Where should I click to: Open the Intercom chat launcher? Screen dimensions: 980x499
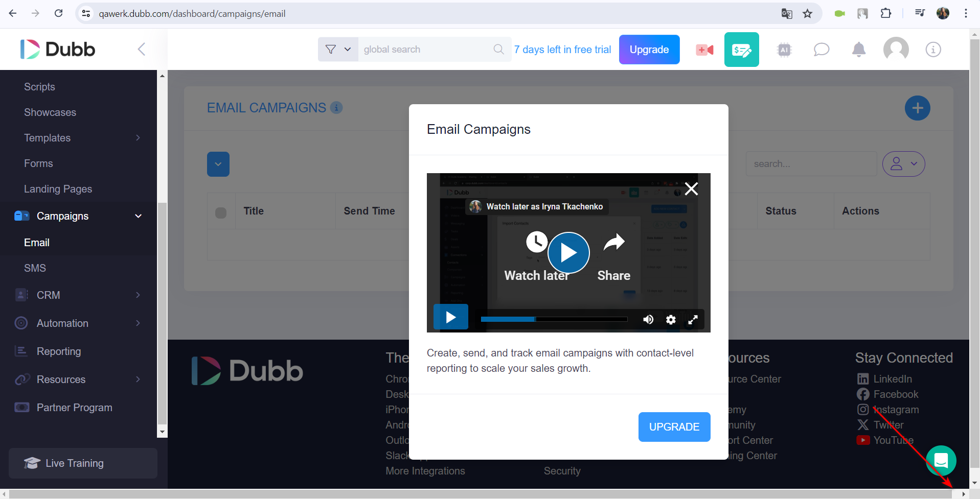click(x=941, y=460)
